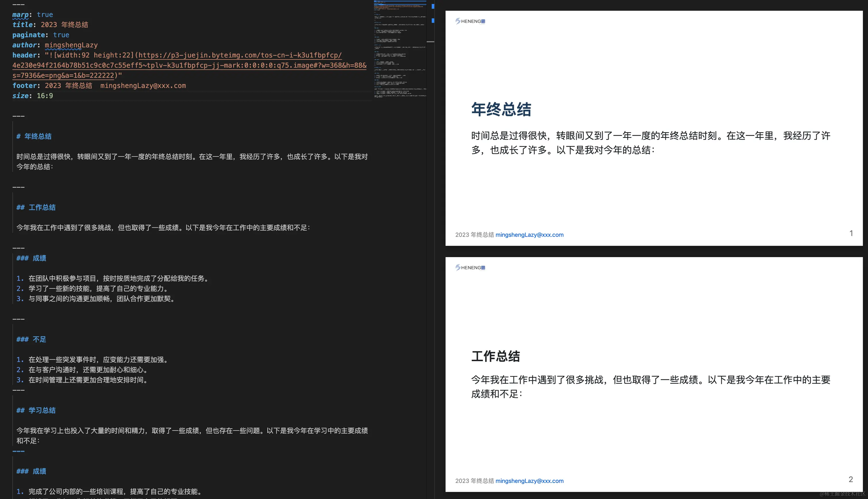Click the # 年终总结 heading in the editor
This screenshot has height=499, width=868.
pos(34,136)
